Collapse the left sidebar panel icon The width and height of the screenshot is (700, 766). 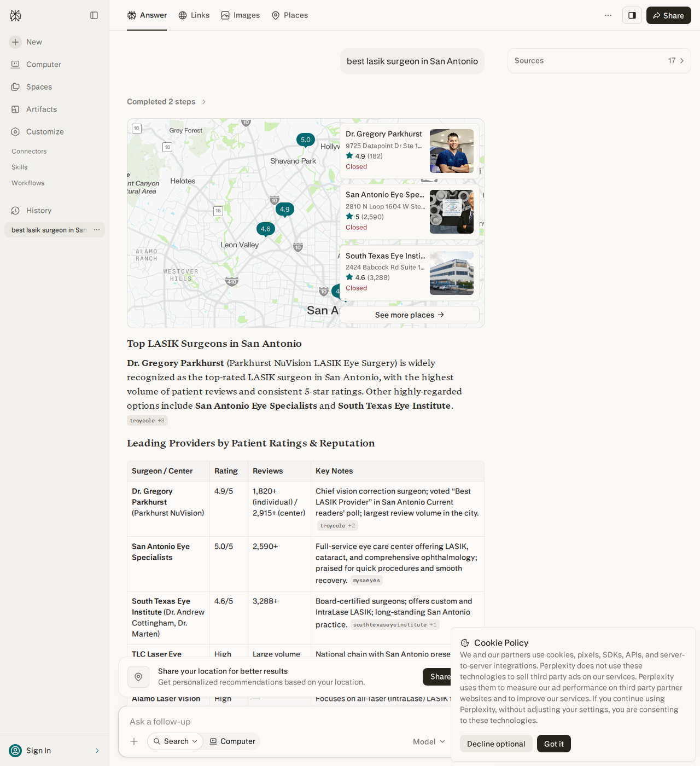click(x=94, y=15)
